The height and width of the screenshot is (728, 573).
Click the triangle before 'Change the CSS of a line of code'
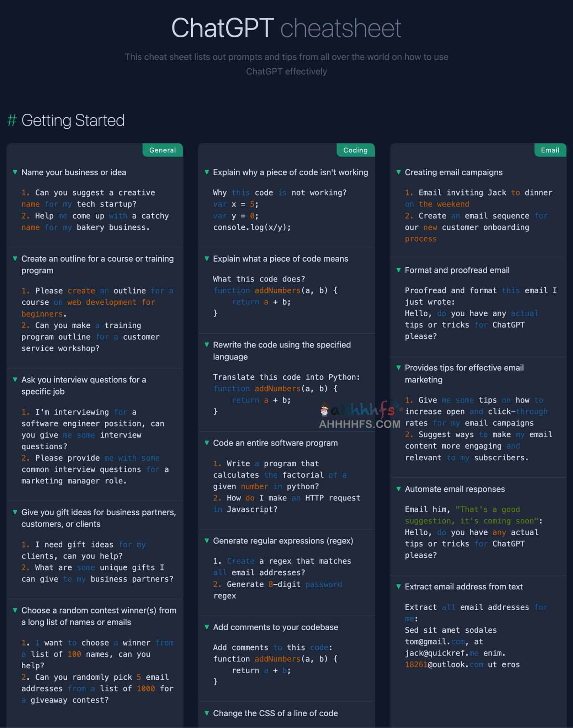pyautogui.click(x=207, y=714)
